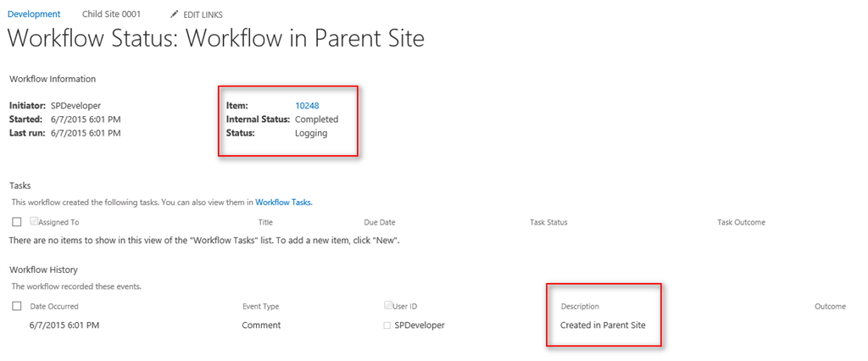Click the pencil icon beside EDIT LINKS

(175, 14)
